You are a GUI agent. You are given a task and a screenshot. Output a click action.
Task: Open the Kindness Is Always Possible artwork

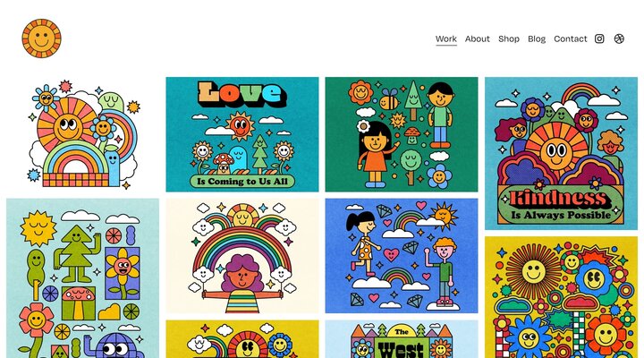[561, 153]
